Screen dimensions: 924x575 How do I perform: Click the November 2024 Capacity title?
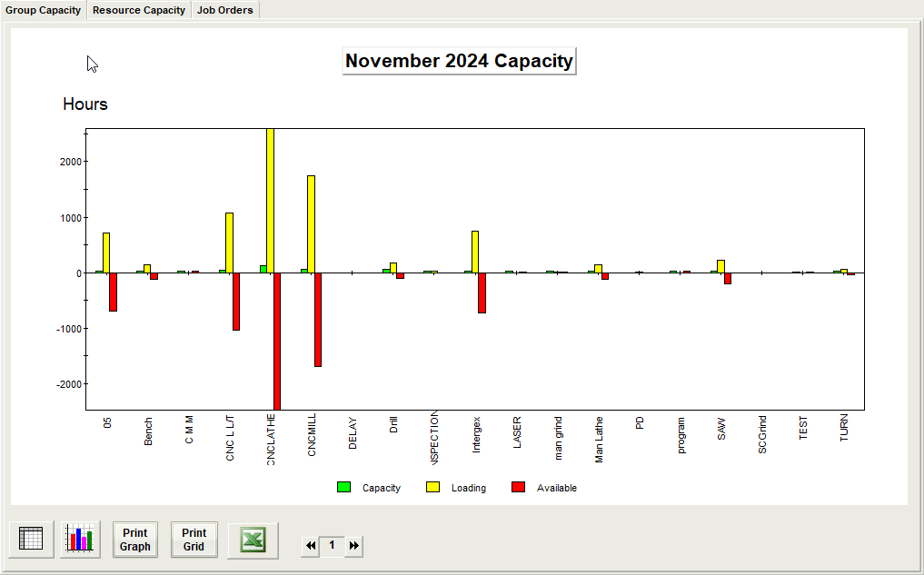tap(459, 62)
